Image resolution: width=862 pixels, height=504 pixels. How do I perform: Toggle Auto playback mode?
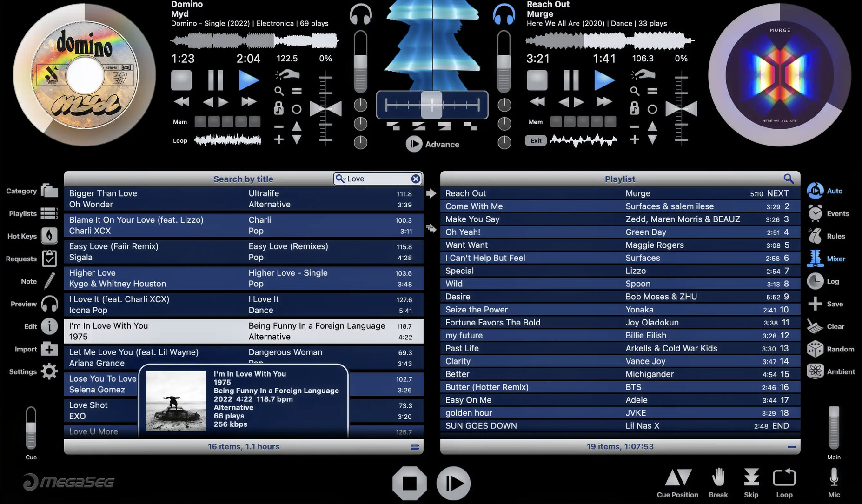[815, 191]
